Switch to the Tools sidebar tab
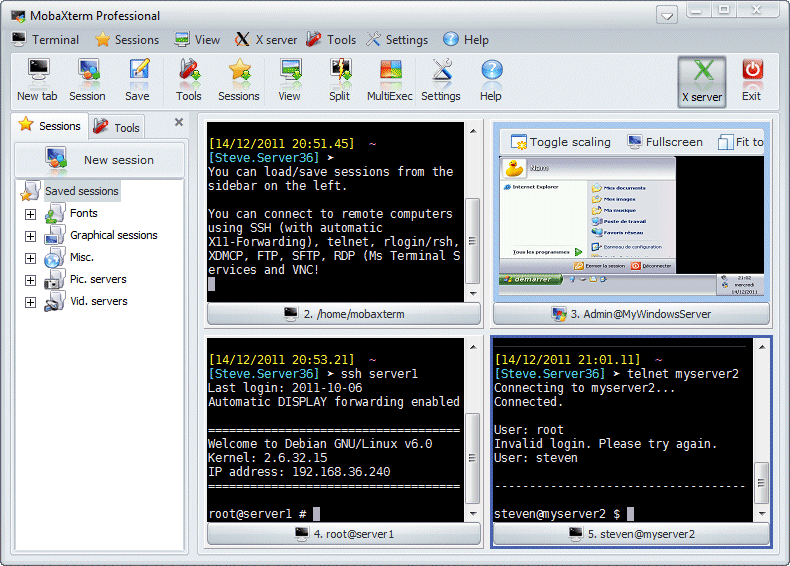 pos(117,127)
